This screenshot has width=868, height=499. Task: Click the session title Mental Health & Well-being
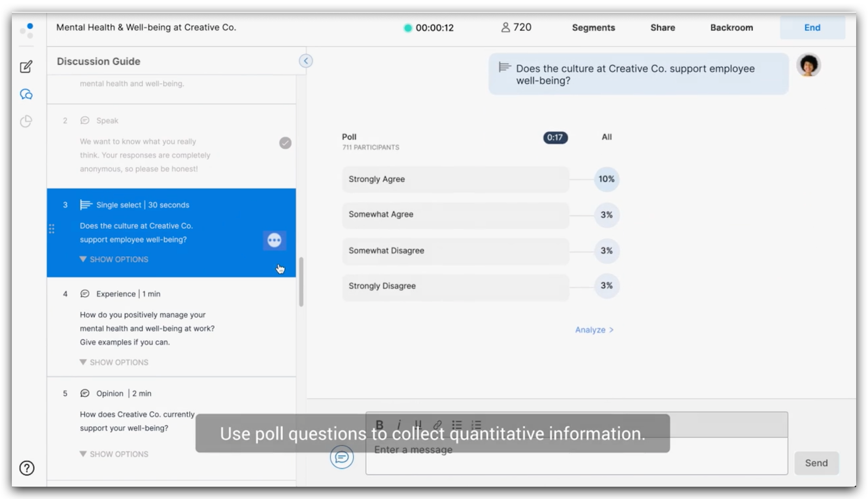pos(146,27)
